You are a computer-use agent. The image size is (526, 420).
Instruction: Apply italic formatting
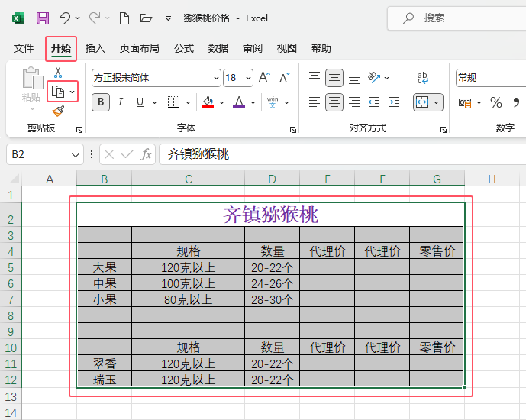[x=121, y=102]
